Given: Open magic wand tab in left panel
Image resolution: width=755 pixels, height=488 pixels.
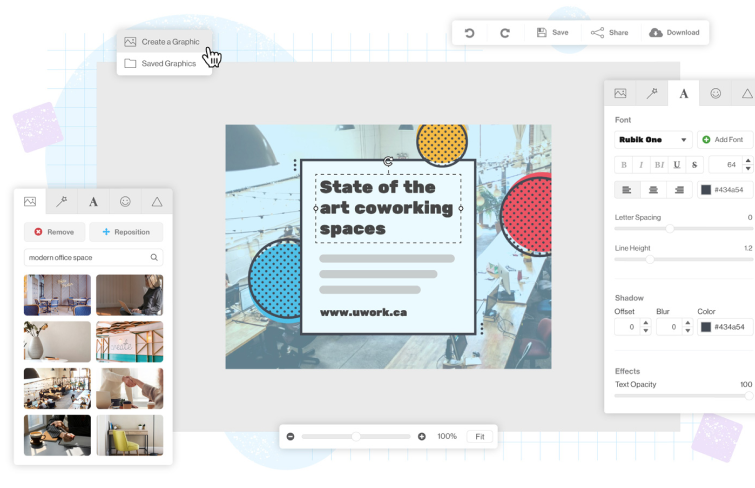Looking at the screenshot, I should [62, 201].
